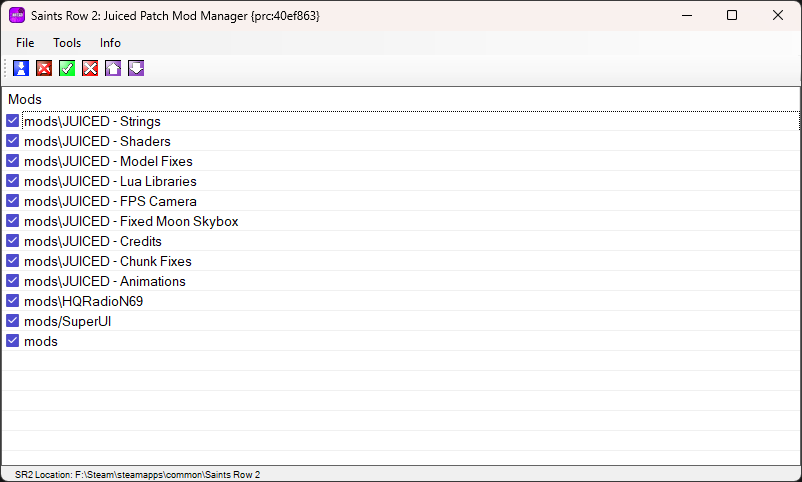
Task: Select the last row labeled mods
Action: click(40, 341)
